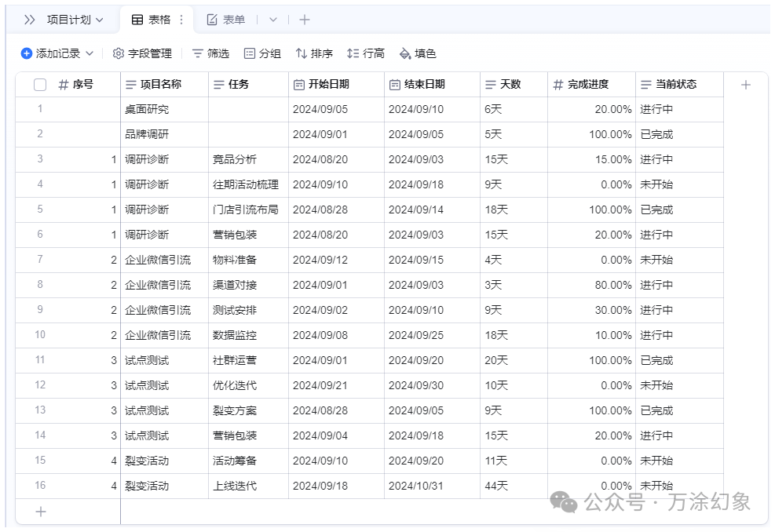Viewport: 775px width, 532px height.
Task: Switch to the 表单 tab
Action: point(232,19)
